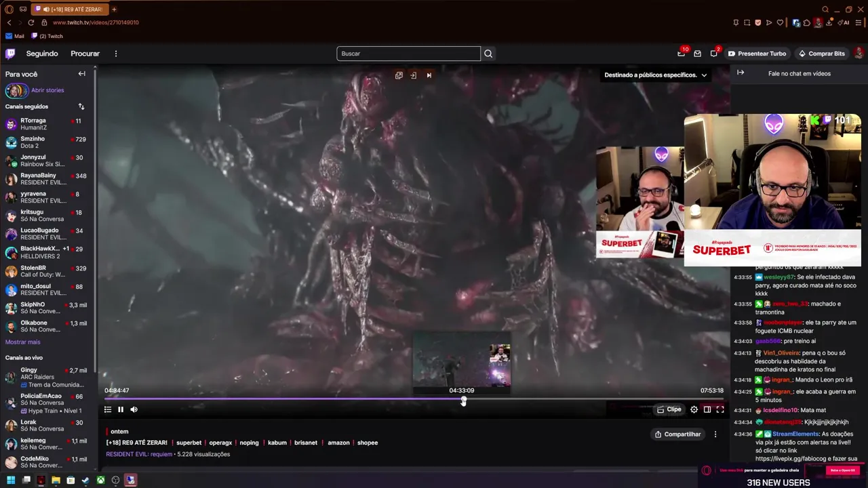Open the Twitch user avatar menu
The width and height of the screenshot is (868, 488).
tap(859, 54)
